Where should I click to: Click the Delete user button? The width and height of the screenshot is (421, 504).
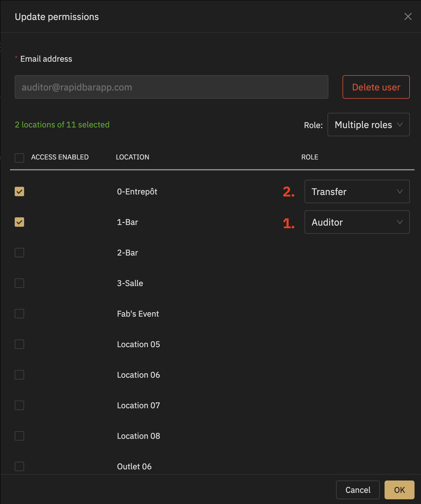pyautogui.click(x=376, y=87)
